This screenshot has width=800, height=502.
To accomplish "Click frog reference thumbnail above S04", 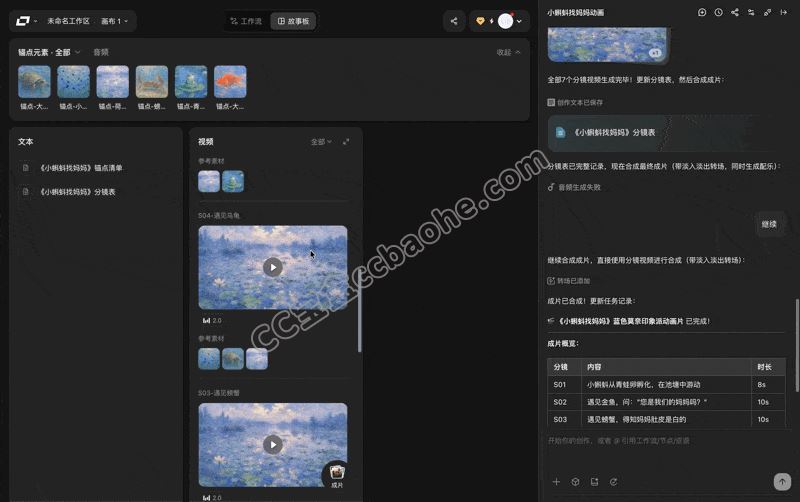I will [233, 181].
